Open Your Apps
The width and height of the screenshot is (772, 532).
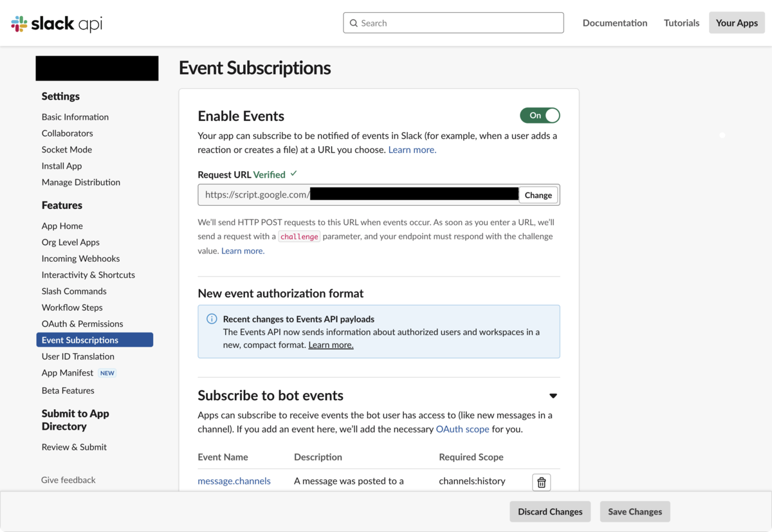click(737, 23)
